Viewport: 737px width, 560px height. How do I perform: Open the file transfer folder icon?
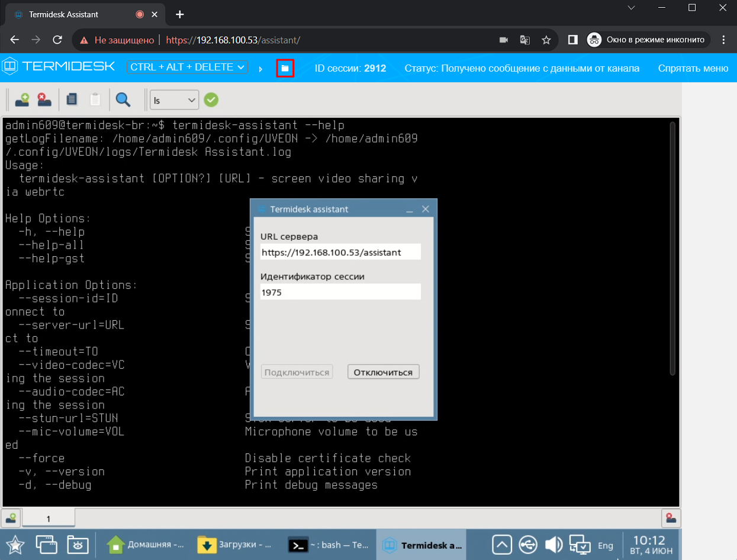285,68
